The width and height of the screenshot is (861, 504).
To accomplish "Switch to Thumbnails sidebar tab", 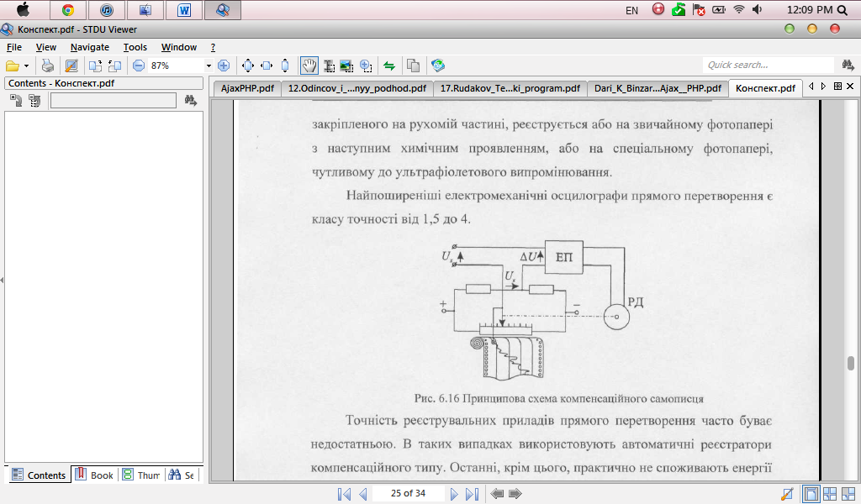I will (x=141, y=475).
